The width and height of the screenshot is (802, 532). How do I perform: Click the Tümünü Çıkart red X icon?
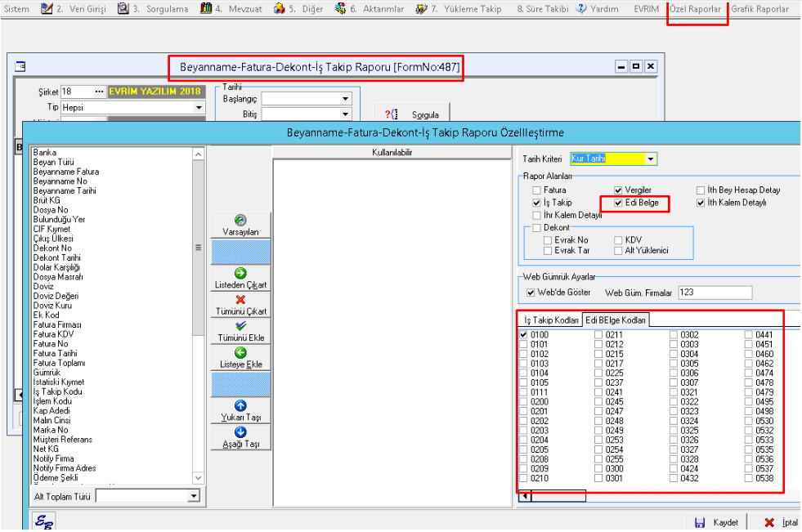point(240,300)
